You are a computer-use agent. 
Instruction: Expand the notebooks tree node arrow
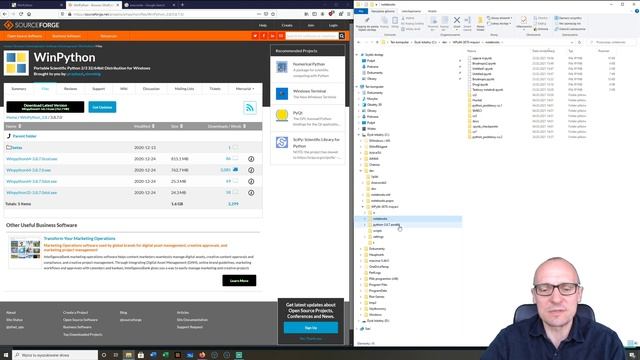click(x=365, y=219)
